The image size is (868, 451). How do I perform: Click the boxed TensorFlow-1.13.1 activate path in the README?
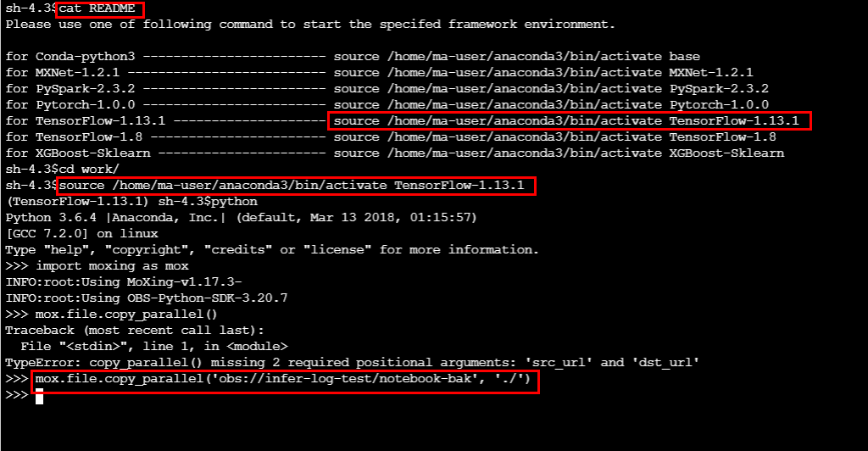coord(567,121)
